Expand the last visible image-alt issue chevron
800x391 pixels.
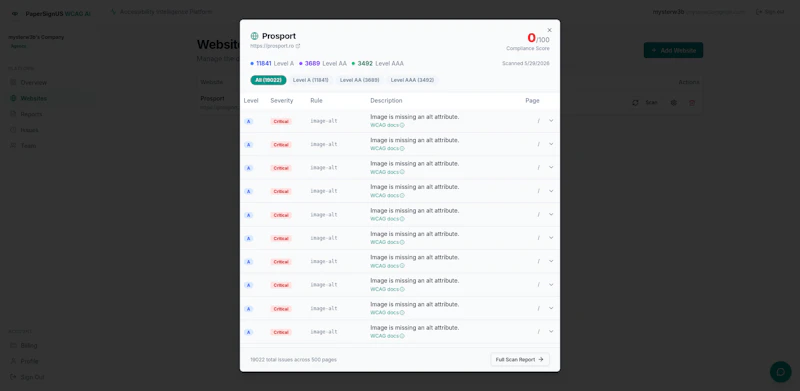pos(551,331)
